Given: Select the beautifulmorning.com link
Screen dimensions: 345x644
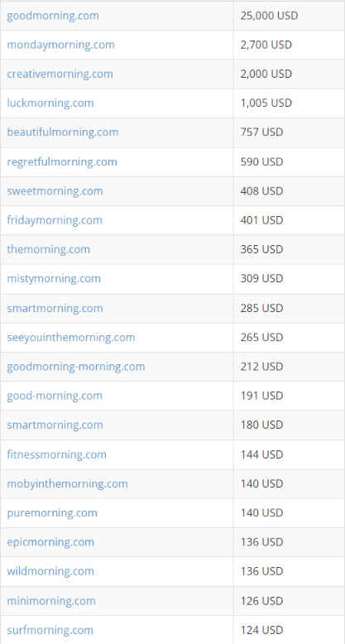Looking at the screenshot, I should pos(63,132).
